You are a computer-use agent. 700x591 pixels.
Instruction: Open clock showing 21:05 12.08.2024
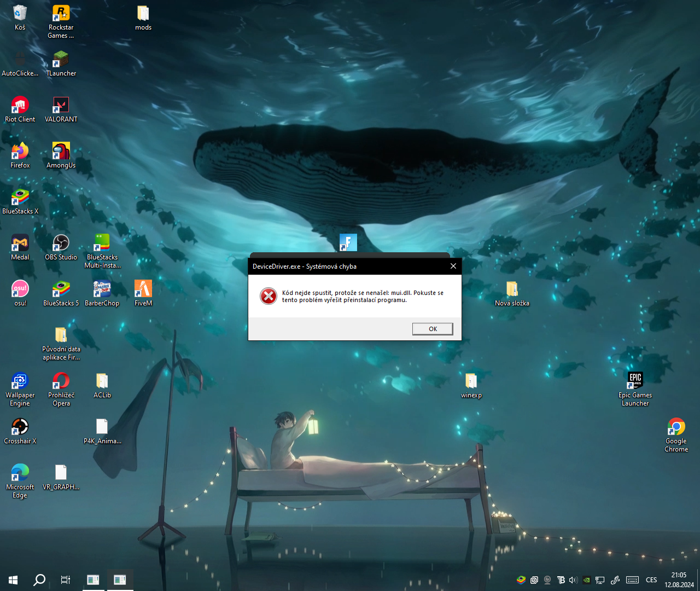pos(679,580)
